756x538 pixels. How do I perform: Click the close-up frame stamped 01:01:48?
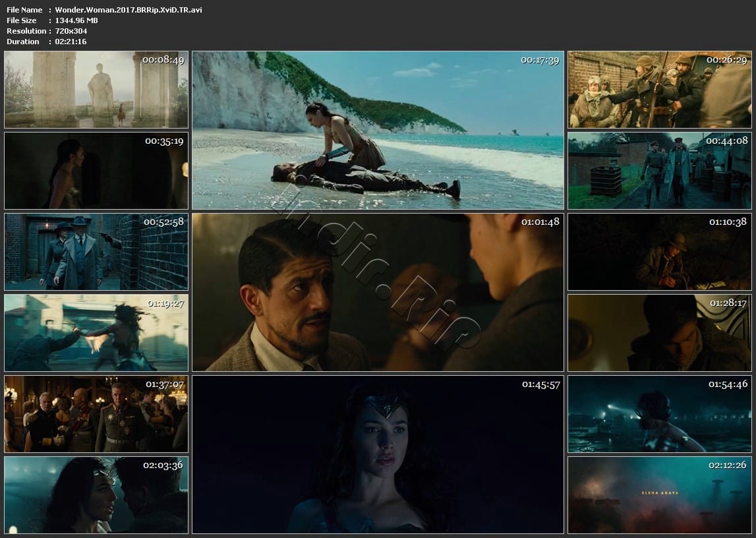(x=378, y=292)
